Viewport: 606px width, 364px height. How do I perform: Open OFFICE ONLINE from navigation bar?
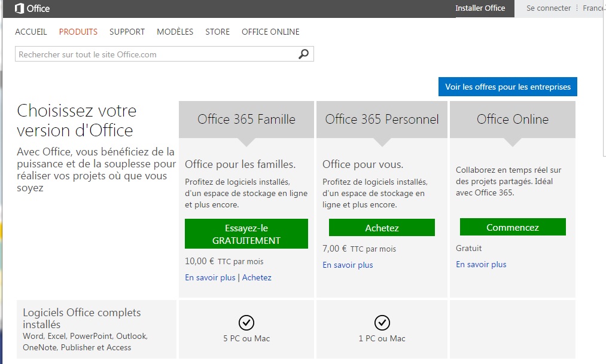[270, 32]
